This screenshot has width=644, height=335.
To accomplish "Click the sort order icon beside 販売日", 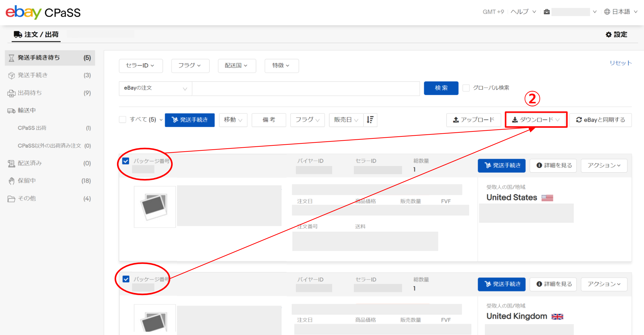I will (x=370, y=120).
